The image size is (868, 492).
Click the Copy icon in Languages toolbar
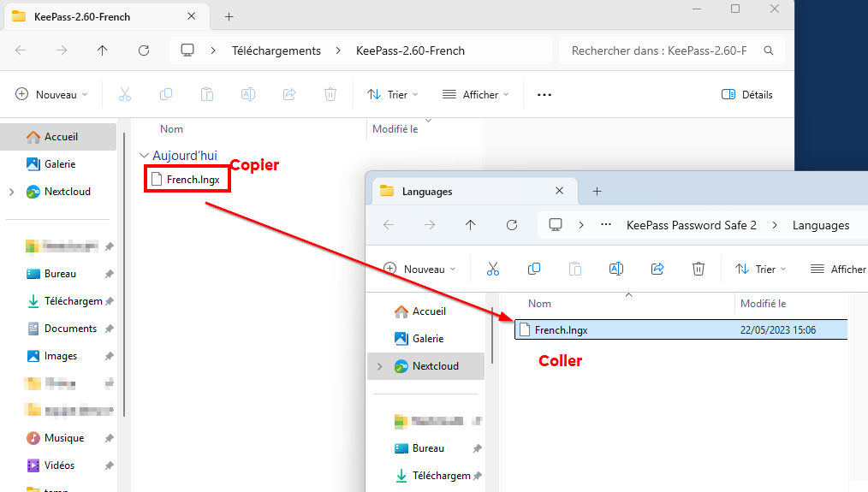534,269
